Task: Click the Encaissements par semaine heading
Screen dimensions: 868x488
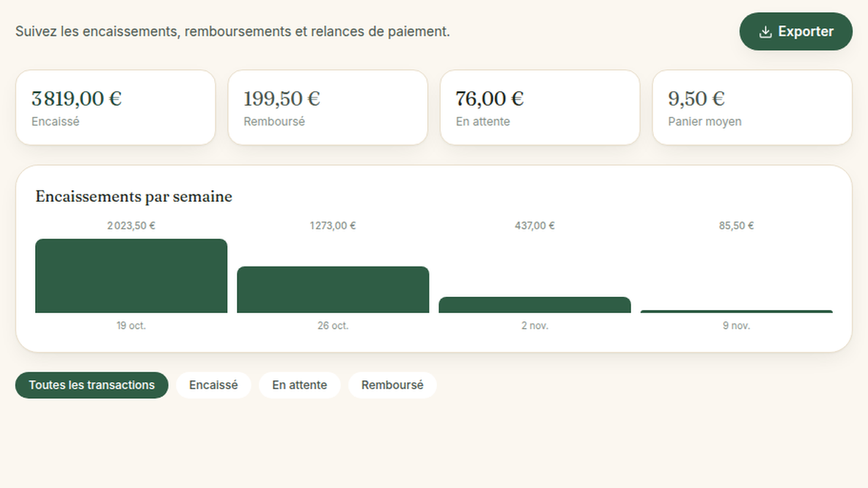Action: click(134, 196)
